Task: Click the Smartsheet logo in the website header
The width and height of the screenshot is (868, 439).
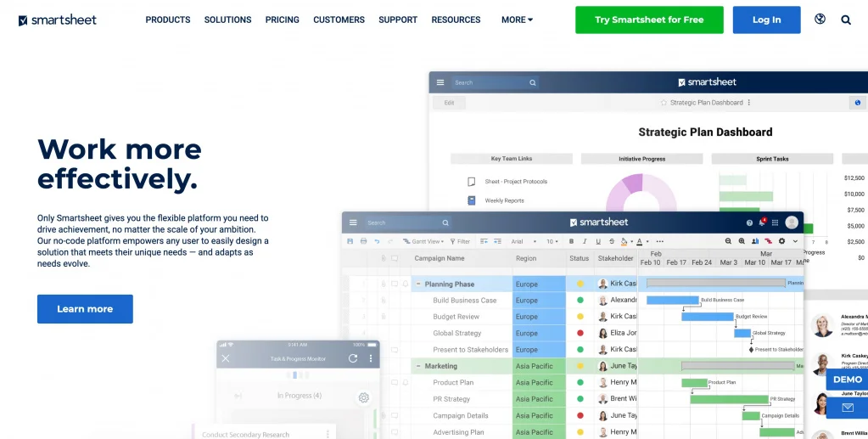Action: [x=58, y=20]
